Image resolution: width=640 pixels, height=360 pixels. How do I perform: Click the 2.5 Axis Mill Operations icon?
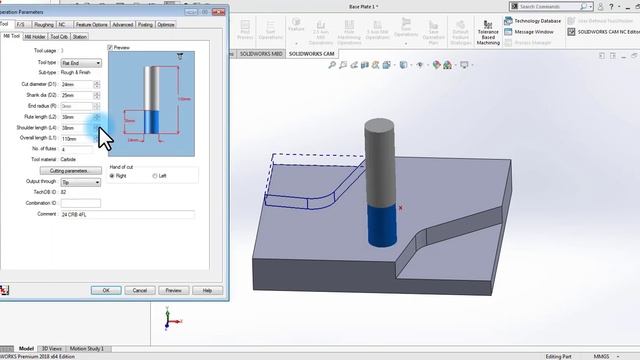click(x=321, y=32)
